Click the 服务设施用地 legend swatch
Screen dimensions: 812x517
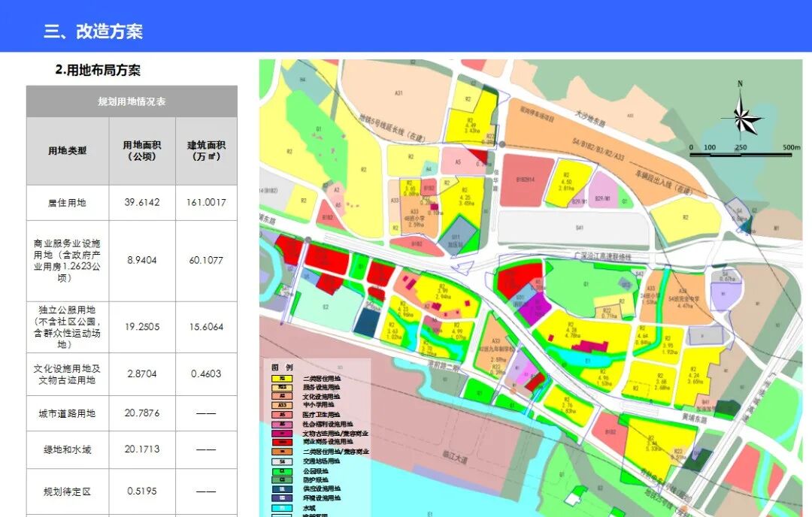[x=282, y=387]
